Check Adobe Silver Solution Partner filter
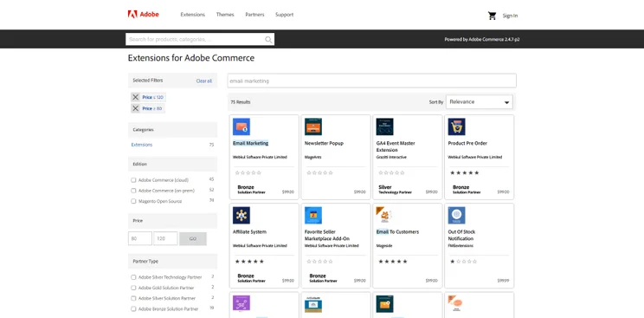Screen dimensions: 644x318 pos(133,298)
